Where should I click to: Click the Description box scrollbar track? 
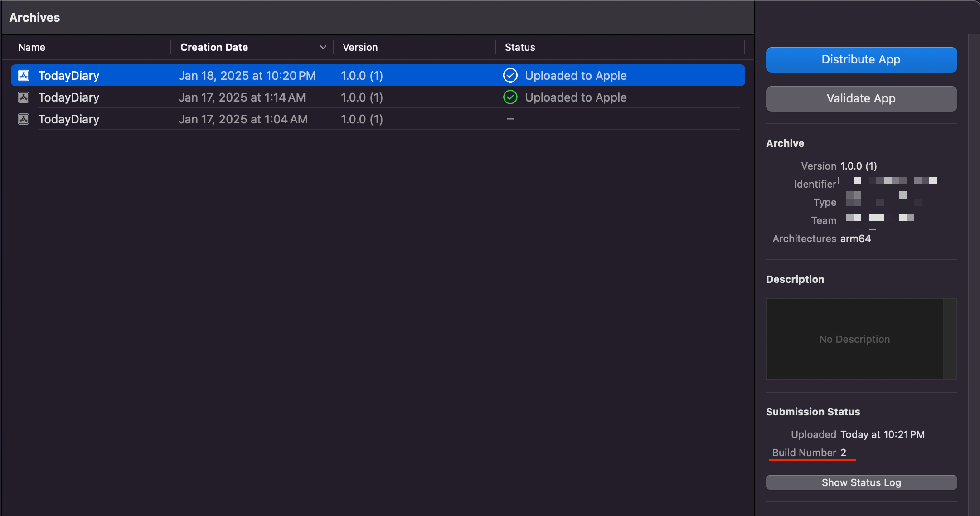click(950, 339)
